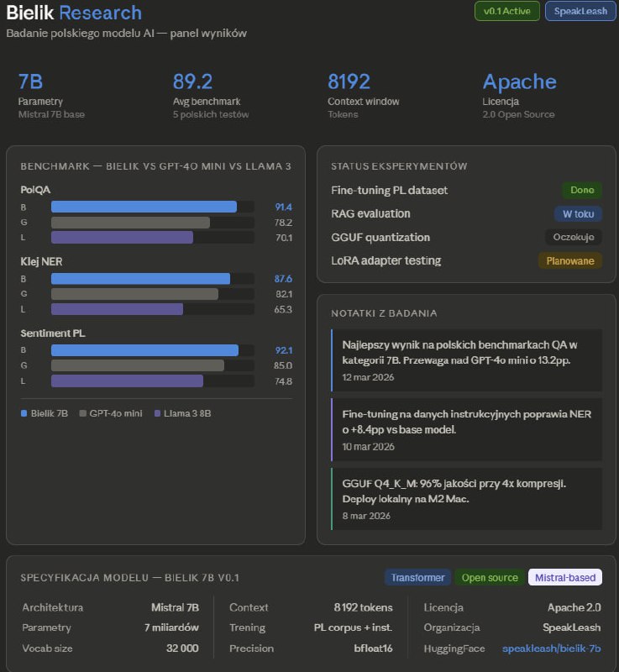619x672 pixels.
Task: Select the Transformer tag
Action: (x=417, y=577)
